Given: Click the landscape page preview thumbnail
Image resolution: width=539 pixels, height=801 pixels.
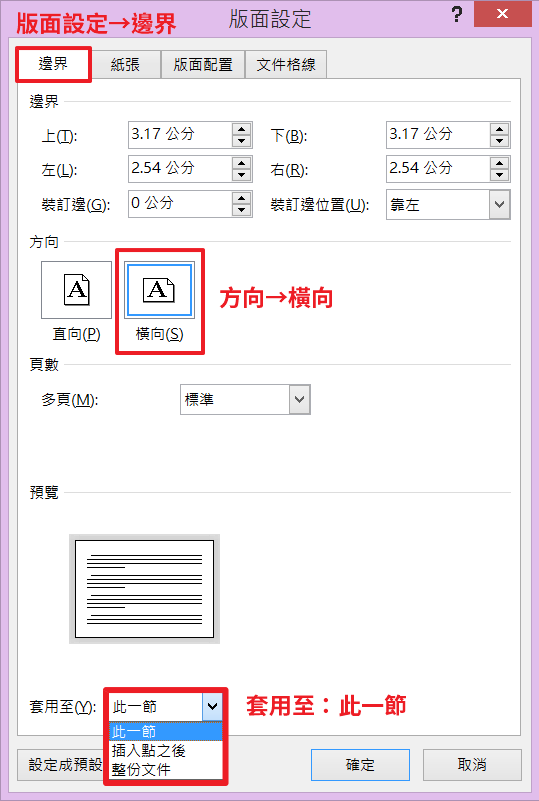Looking at the screenshot, I should click(145, 589).
